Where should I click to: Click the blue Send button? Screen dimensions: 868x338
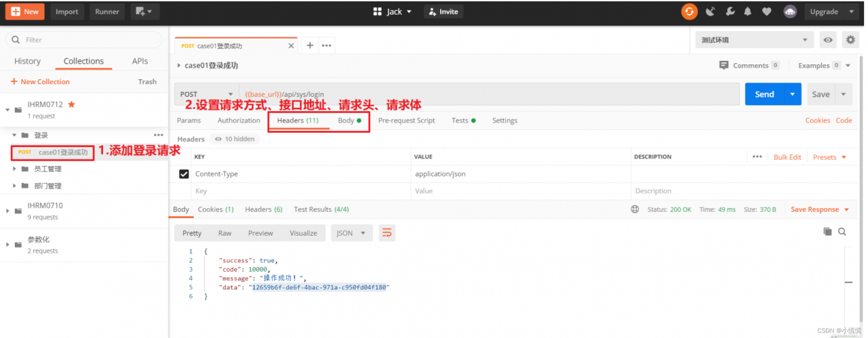coord(764,94)
